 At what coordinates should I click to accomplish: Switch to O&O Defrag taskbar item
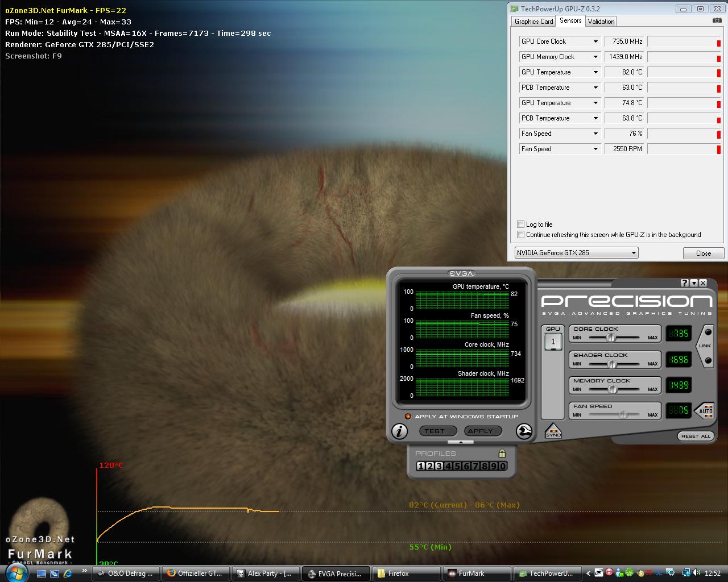click(x=125, y=573)
